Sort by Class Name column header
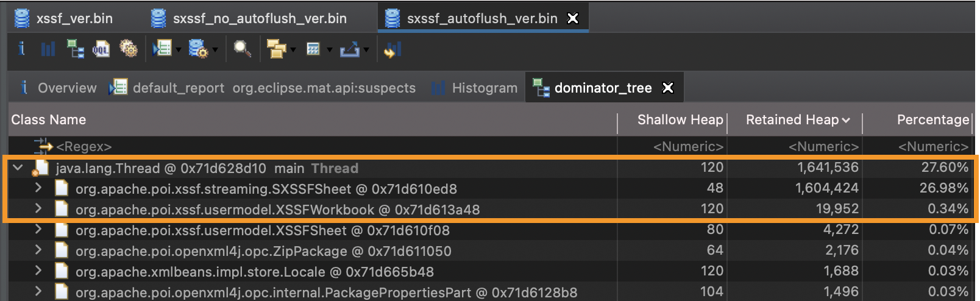 point(313,120)
